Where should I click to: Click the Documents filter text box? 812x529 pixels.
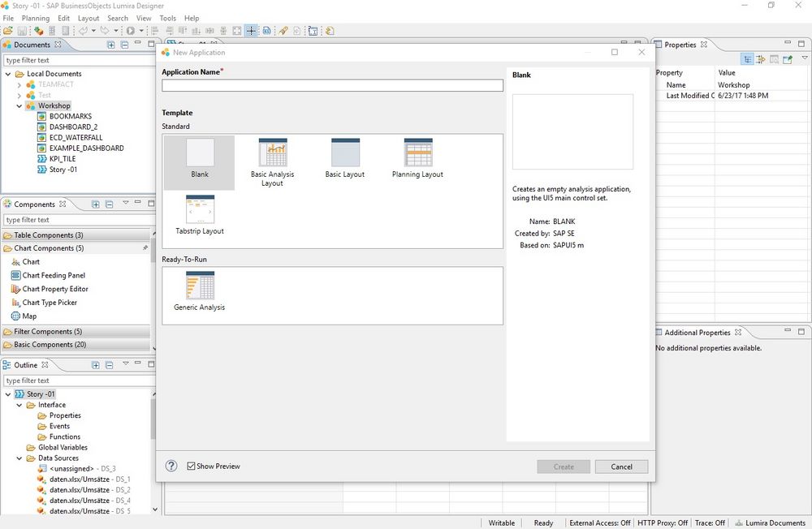(79, 60)
